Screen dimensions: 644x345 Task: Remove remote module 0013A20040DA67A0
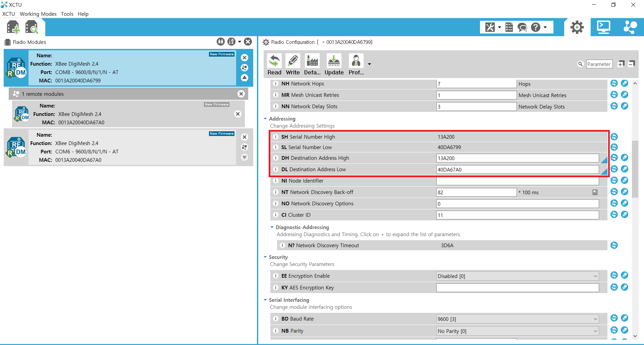tap(238, 114)
